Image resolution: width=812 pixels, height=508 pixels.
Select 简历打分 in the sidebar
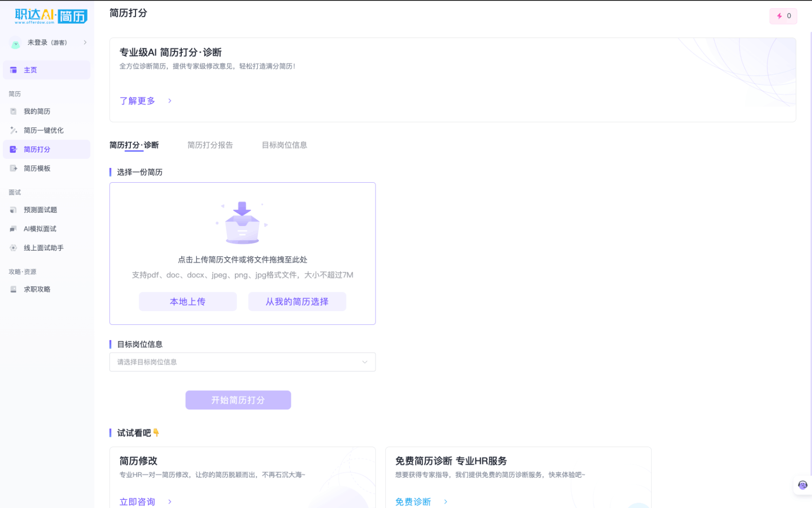(47, 149)
